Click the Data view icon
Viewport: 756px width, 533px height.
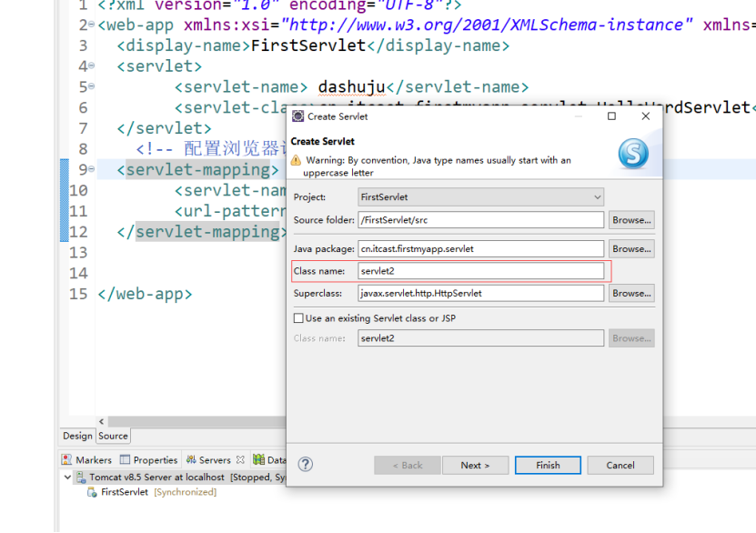click(259, 459)
